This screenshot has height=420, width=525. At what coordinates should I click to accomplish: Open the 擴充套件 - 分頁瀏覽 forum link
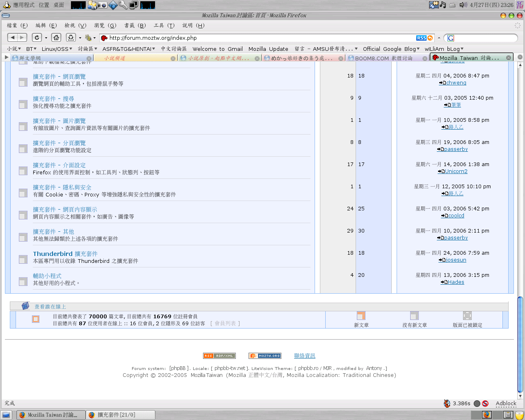pos(59,143)
